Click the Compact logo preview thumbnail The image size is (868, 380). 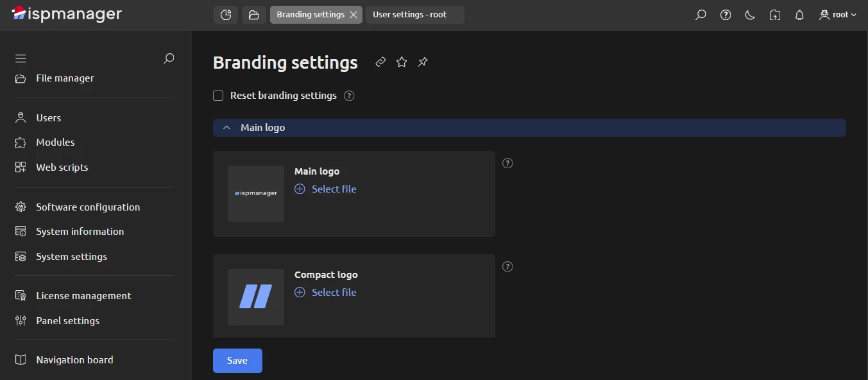tap(255, 297)
